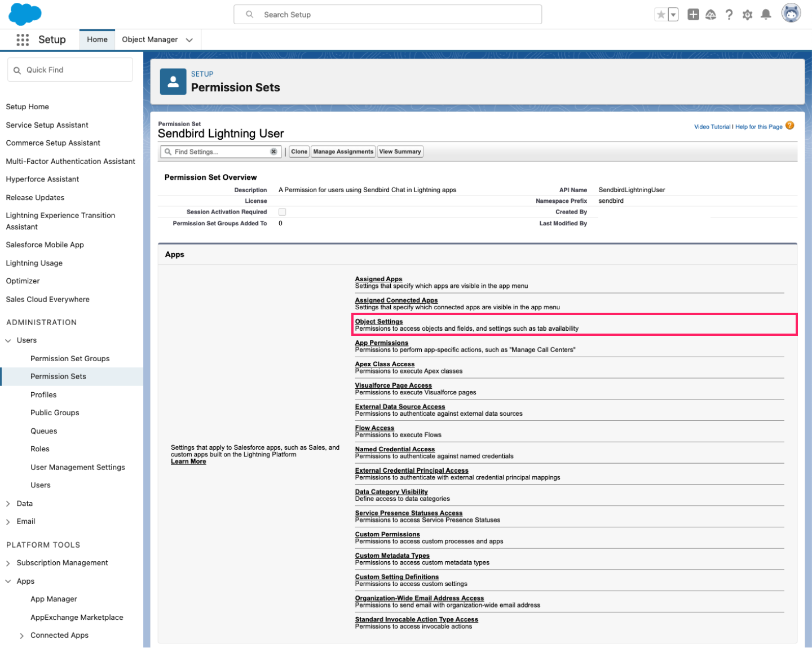Open the App Launcher grid icon

point(23,39)
